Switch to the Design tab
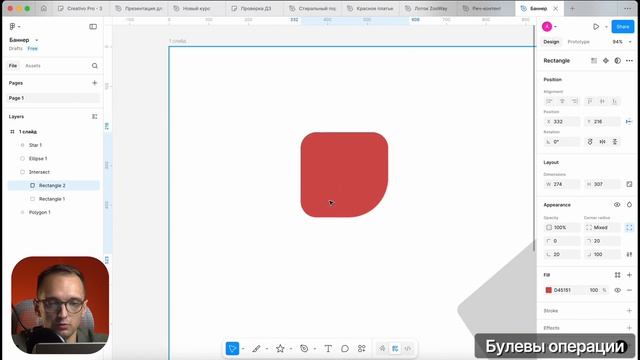This screenshot has height=360, width=640. pyautogui.click(x=551, y=42)
